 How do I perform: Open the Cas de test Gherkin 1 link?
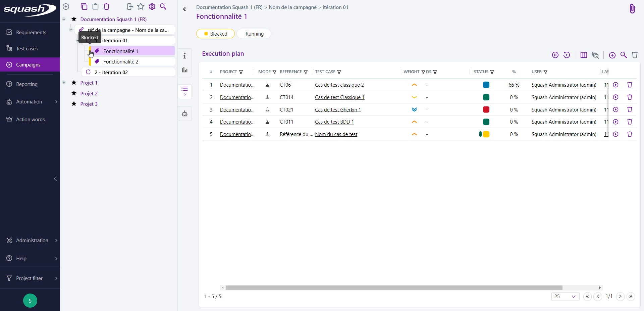(338, 110)
